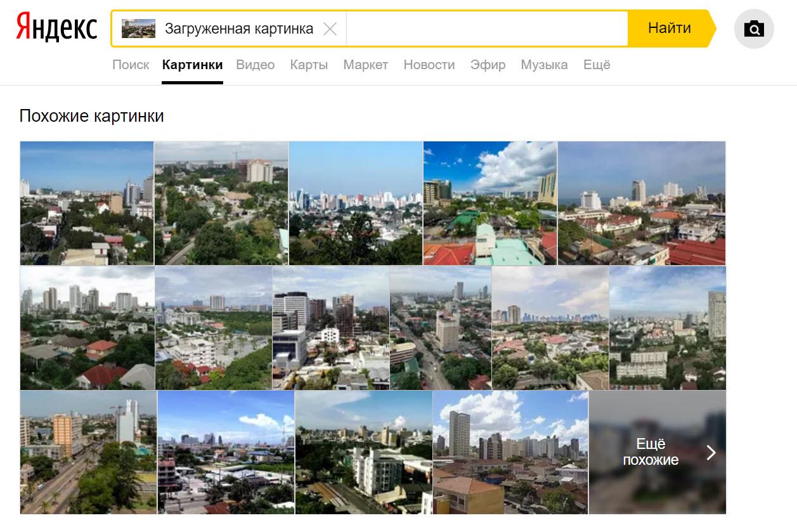
Task: Switch to the Поиск tab
Action: coord(131,65)
